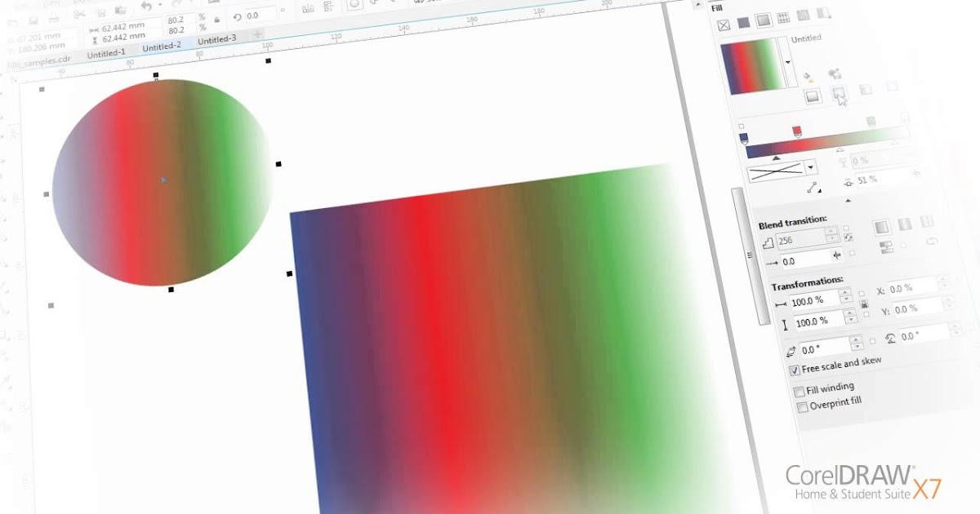Click the paste toolbar icon
This screenshot has width=980, height=514.
tap(120, 10)
